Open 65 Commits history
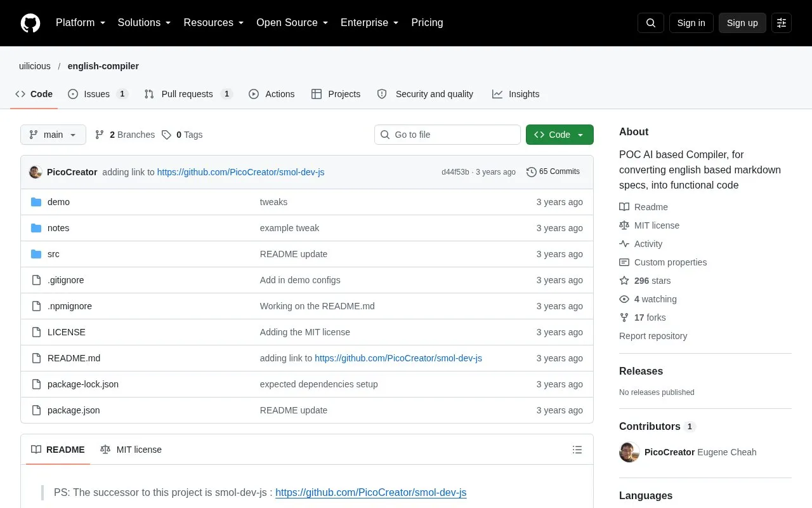Screen dimensions: 812x508 click(x=553, y=172)
